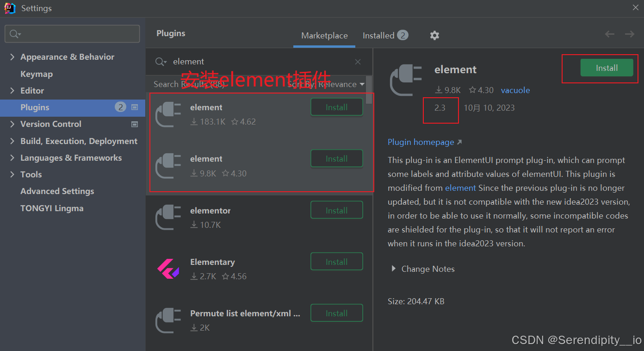This screenshot has height=351, width=644.
Task: Install the Elementary plugin
Action: 336,262
